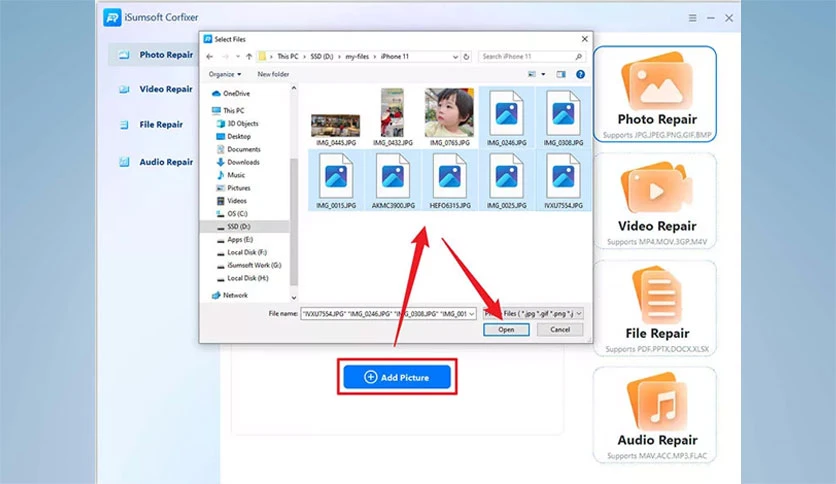The image size is (836, 484).
Task: Go forward with the dialog forward arrow
Action: click(x=225, y=57)
